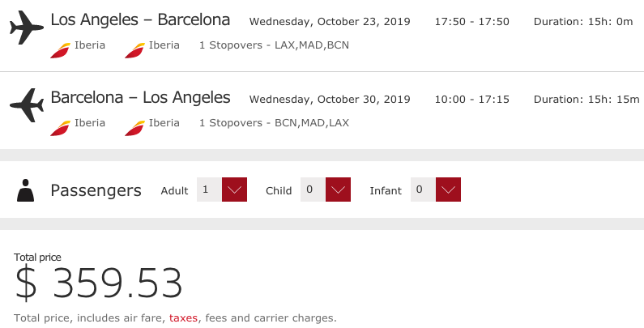Click second Iberia logo on return flight
The height and width of the screenshot is (328, 644).
coord(134,128)
